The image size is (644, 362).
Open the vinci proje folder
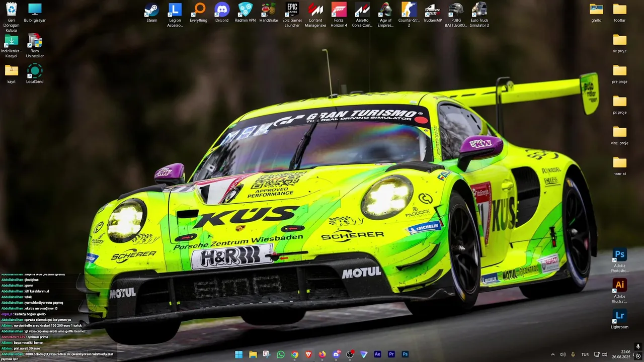coord(620,135)
